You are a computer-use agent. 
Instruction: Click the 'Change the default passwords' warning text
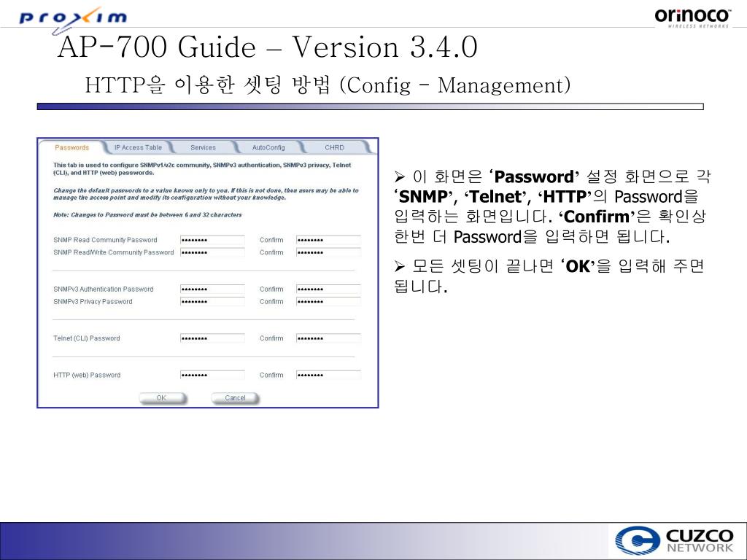click(206, 194)
